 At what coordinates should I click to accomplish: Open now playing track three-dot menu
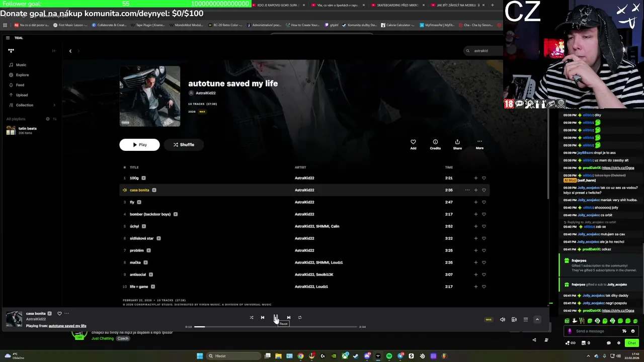(x=66, y=313)
